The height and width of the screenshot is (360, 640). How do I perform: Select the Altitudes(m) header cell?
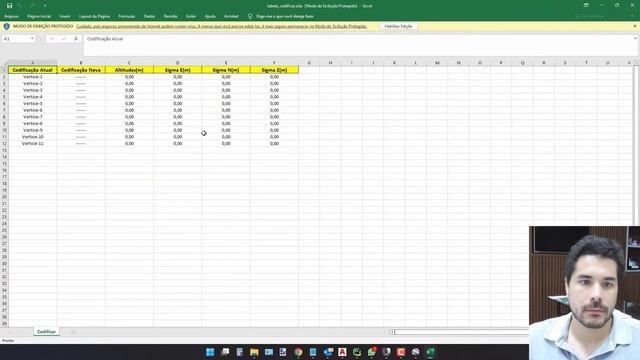coord(129,70)
